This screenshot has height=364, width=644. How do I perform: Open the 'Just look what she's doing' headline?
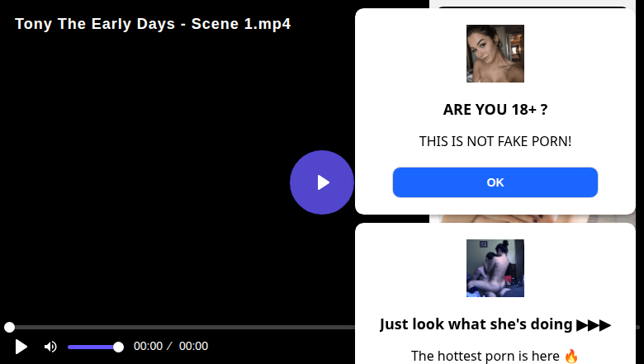pyautogui.click(x=476, y=324)
